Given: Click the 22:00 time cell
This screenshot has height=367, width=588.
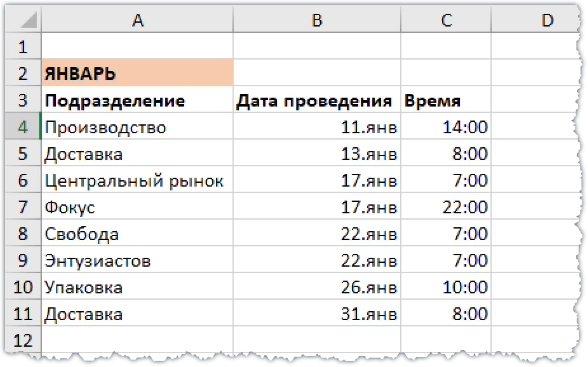Looking at the screenshot, I should pos(446,207).
